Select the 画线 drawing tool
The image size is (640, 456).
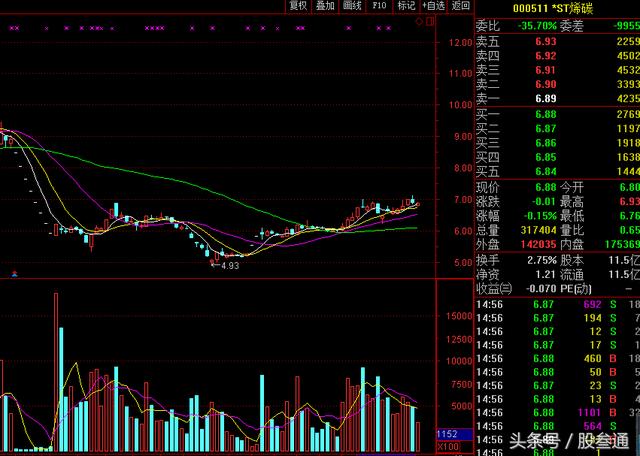[352, 6]
